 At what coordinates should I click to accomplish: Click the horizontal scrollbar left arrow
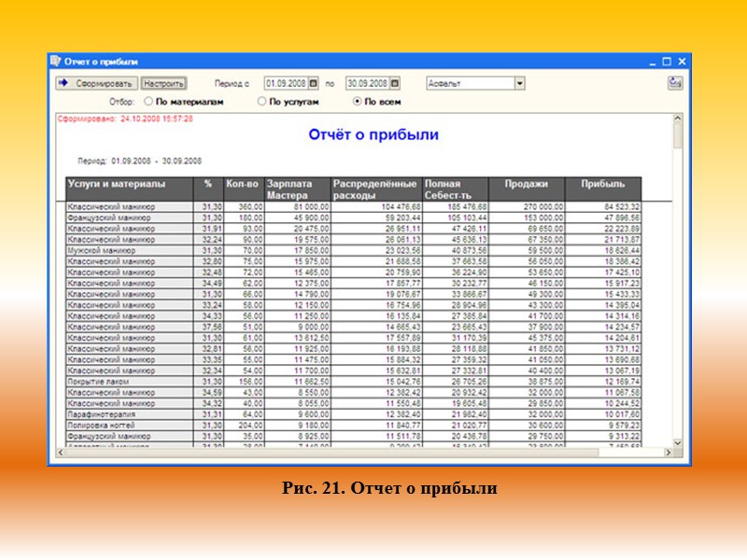pos(60,453)
